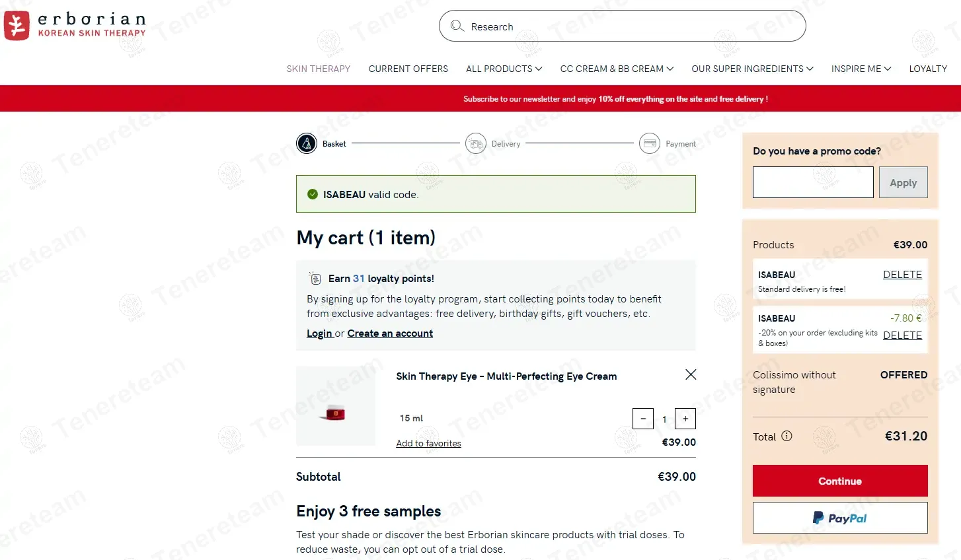Viewport: 961px width, 560px height.
Task: Click green checkmark in valid code banner
Action: [x=313, y=194]
